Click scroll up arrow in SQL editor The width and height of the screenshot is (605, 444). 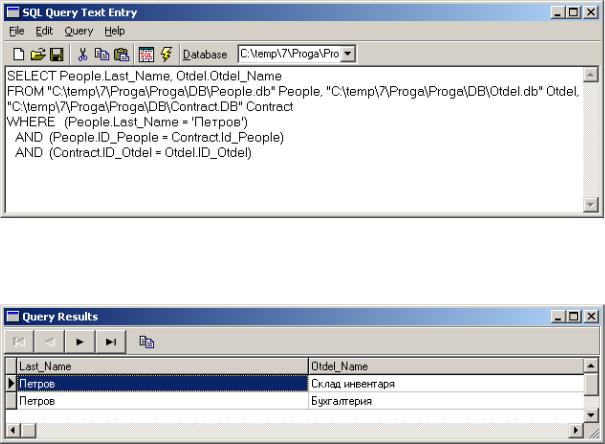590,75
